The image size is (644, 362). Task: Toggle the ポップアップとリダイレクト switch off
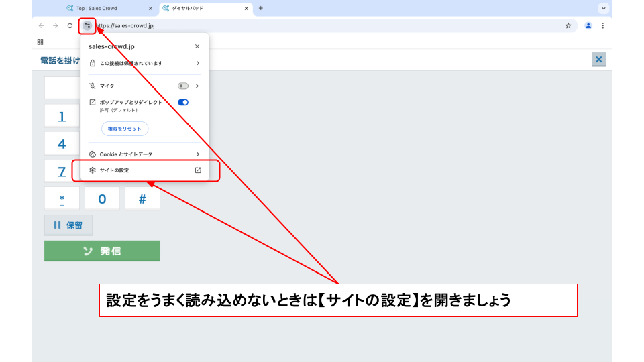point(183,103)
